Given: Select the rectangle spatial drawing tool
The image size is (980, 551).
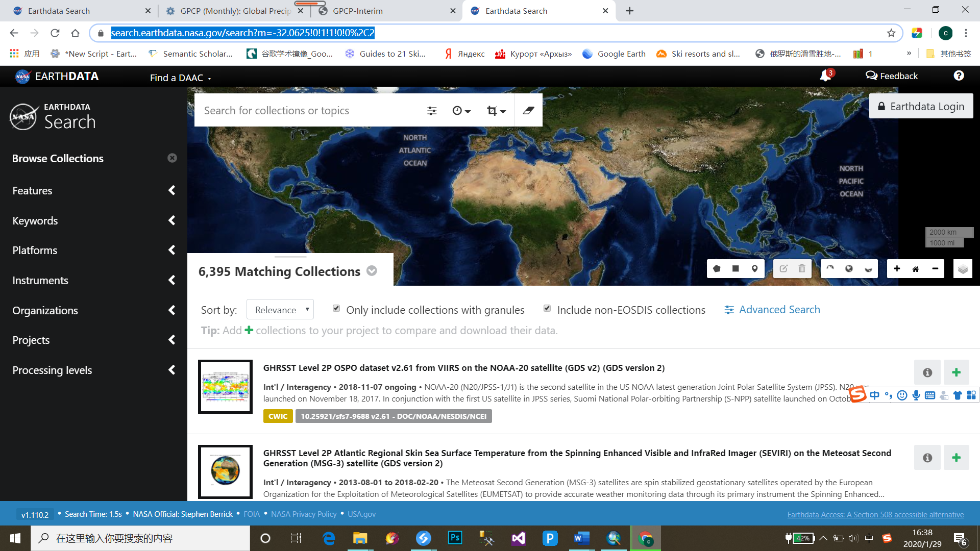Looking at the screenshot, I should (x=736, y=269).
